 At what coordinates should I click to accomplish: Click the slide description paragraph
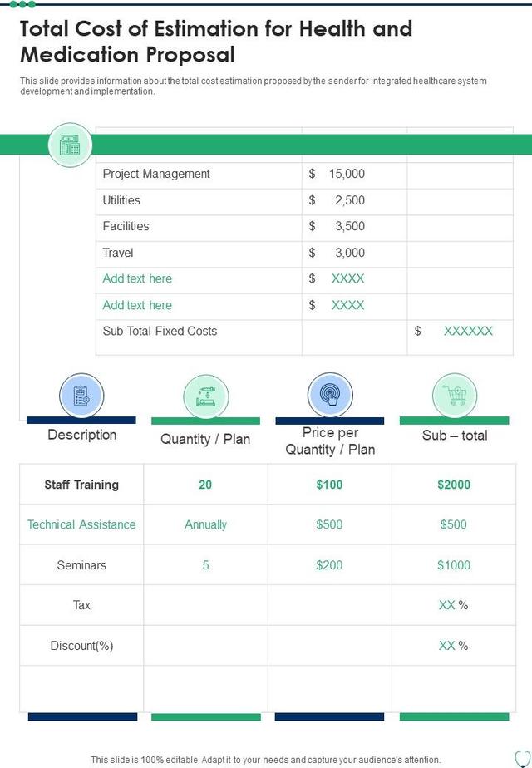(x=254, y=86)
